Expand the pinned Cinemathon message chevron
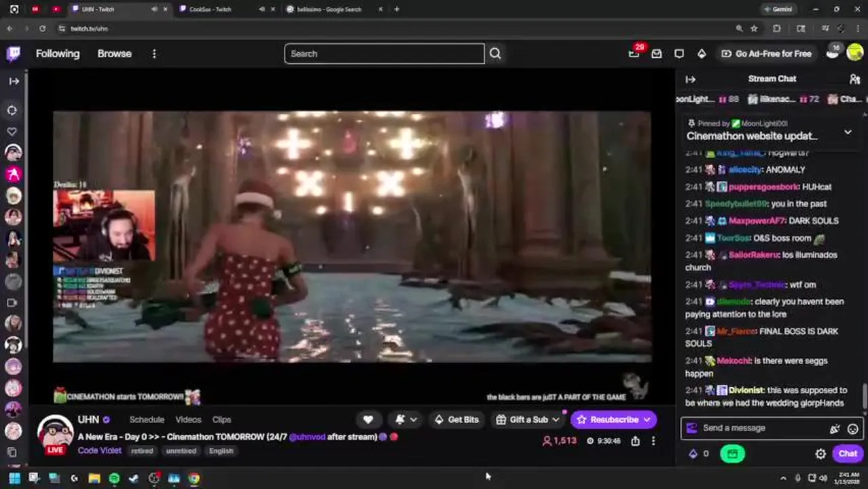The height and width of the screenshot is (489, 868). pos(848,132)
